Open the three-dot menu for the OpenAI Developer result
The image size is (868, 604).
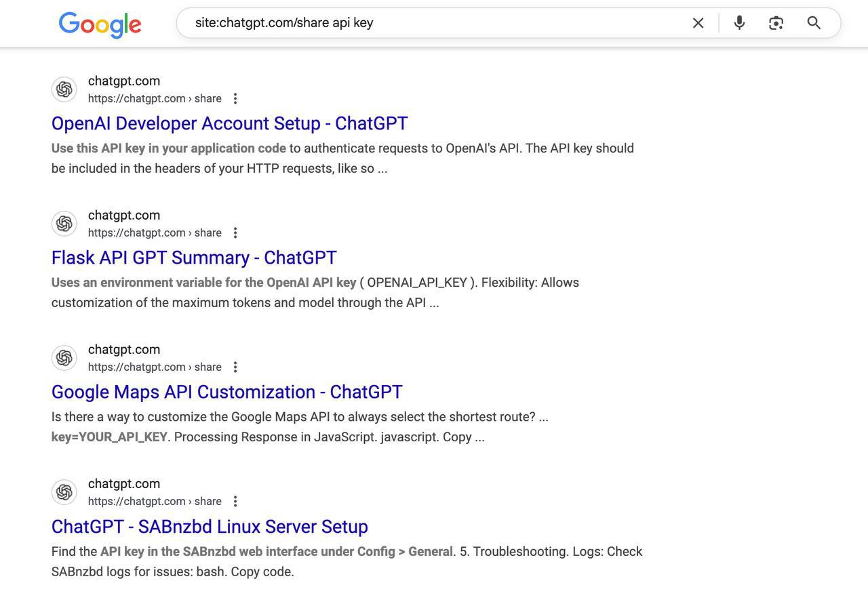point(235,99)
